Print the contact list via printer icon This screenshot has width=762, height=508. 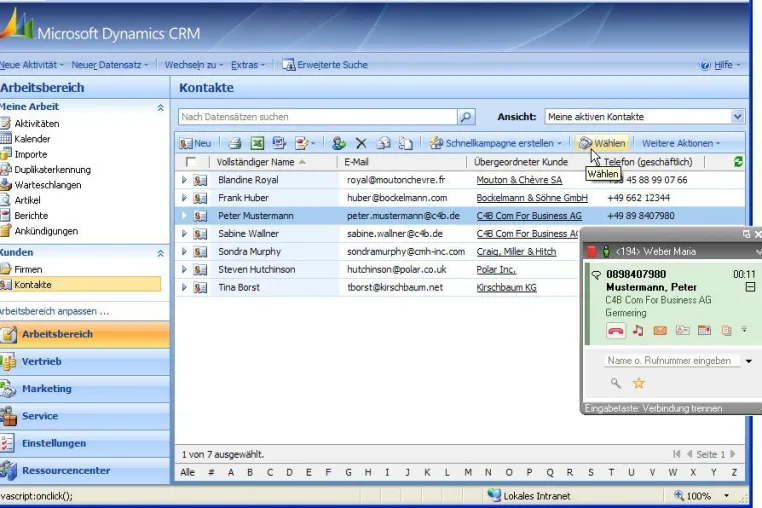click(x=235, y=143)
